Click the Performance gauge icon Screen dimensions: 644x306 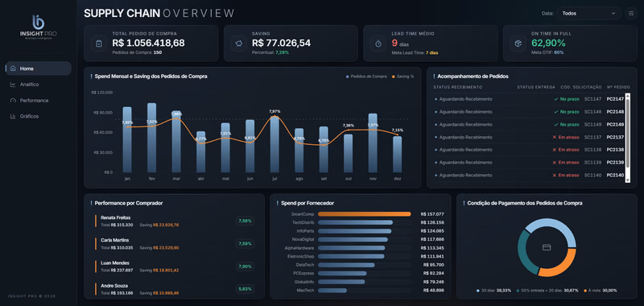pyautogui.click(x=13, y=101)
